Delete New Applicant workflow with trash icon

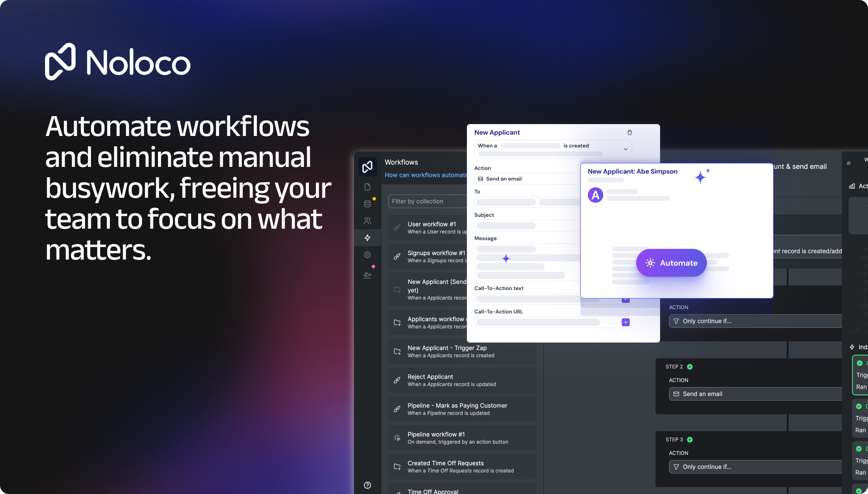(x=629, y=132)
